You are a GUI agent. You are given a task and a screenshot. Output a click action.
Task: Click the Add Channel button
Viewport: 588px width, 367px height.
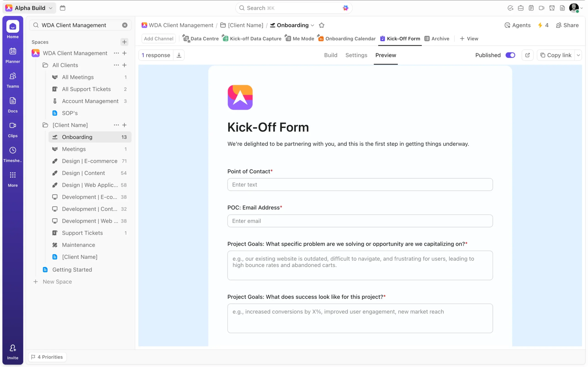coord(158,39)
